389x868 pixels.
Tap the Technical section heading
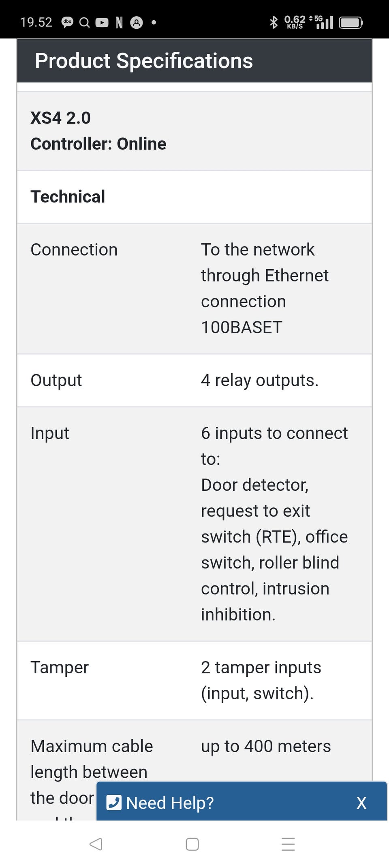68,197
